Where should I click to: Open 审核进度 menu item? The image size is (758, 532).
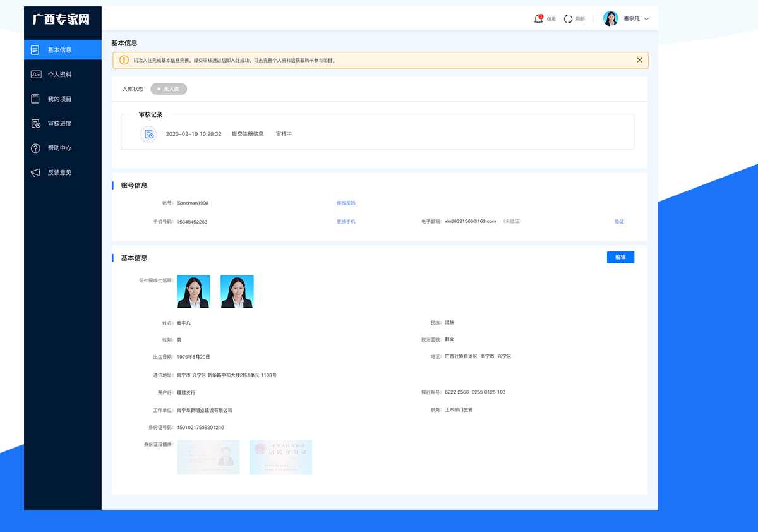pyautogui.click(x=60, y=124)
